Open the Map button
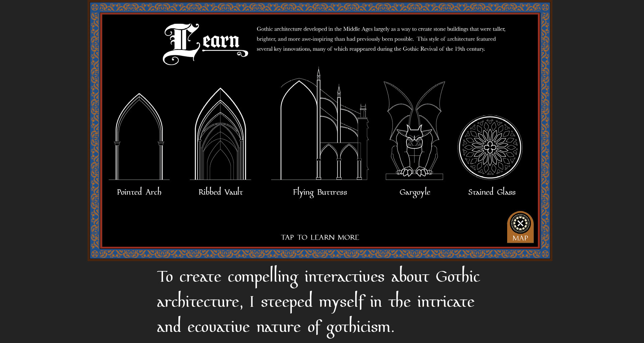644x343 pixels. (x=520, y=227)
